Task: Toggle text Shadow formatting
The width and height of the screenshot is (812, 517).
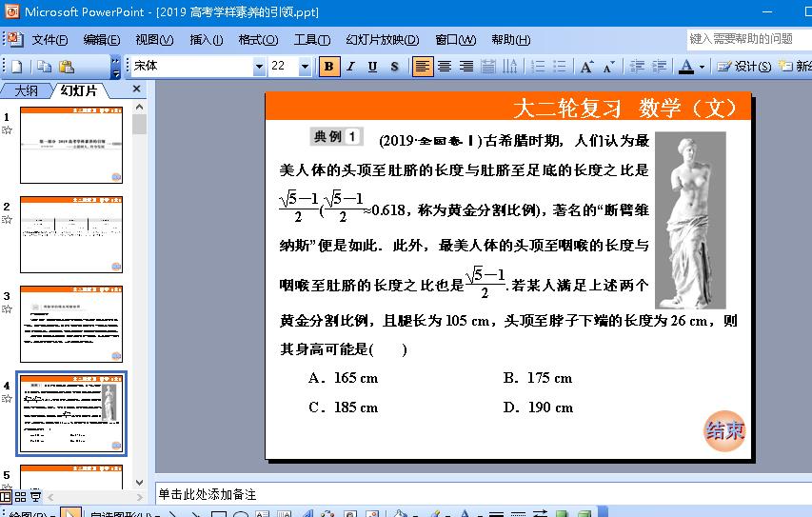Action: tap(395, 67)
